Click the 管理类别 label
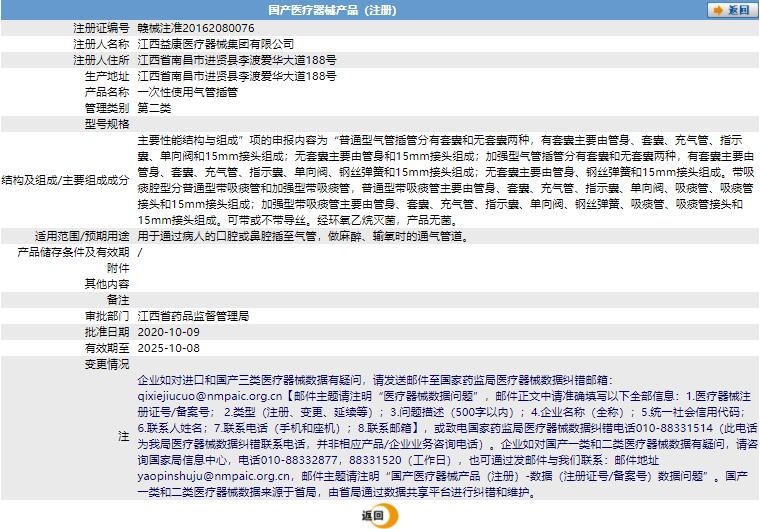760x529 pixels. (107, 108)
